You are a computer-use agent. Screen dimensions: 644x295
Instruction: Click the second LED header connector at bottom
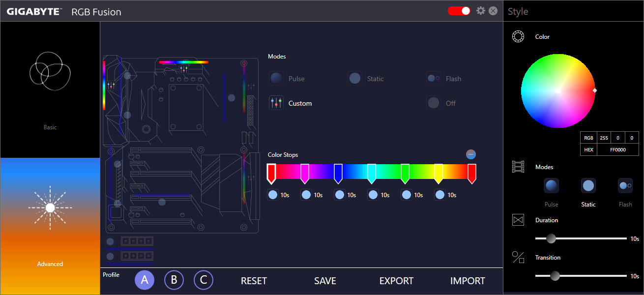click(137, 256)
